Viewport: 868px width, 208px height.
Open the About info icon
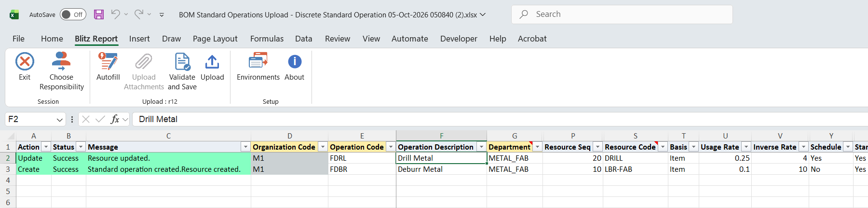(295, 62)
